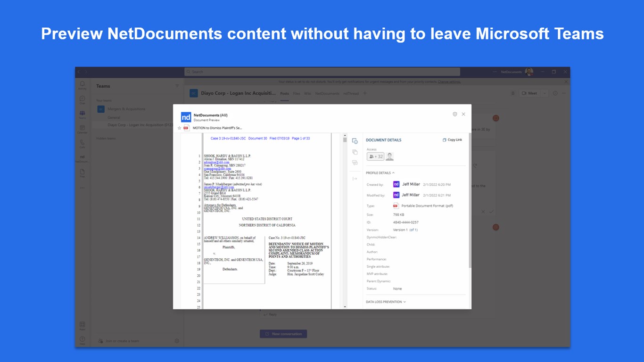Show document details panel icon
Image resolution: width=644 pixels, height=362 pixels.
355,141
